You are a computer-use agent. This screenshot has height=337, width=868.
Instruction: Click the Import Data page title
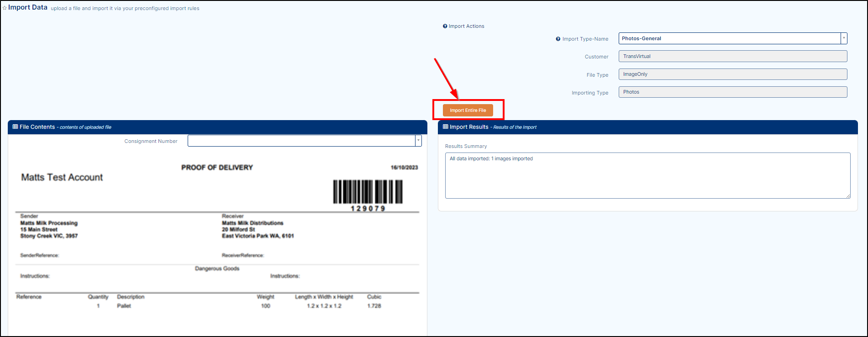28,7
